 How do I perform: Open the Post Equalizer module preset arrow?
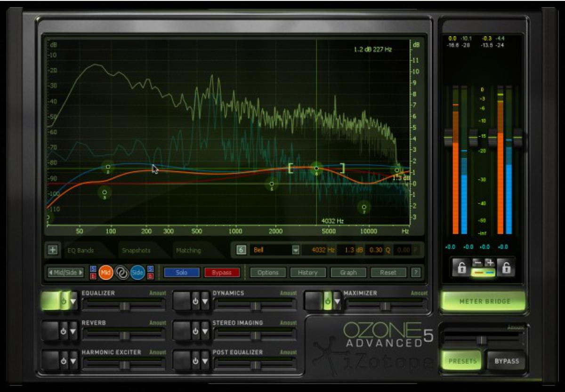pos(205,361)
